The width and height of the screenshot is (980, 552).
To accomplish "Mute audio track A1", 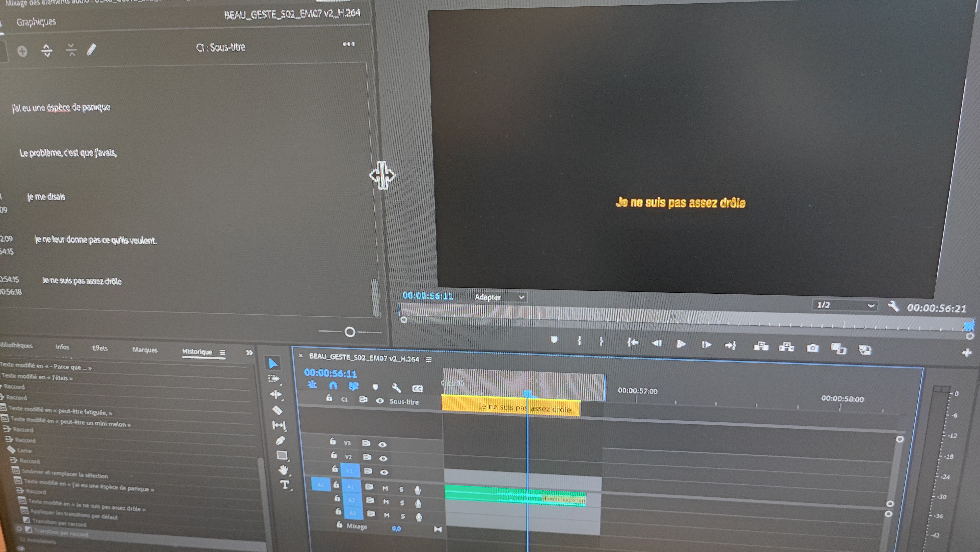I will 385,489.
